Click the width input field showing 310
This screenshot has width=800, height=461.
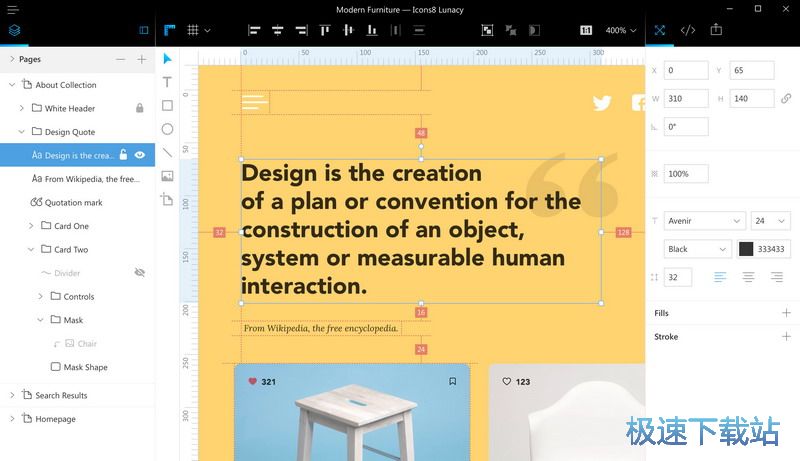coord(686,99)
